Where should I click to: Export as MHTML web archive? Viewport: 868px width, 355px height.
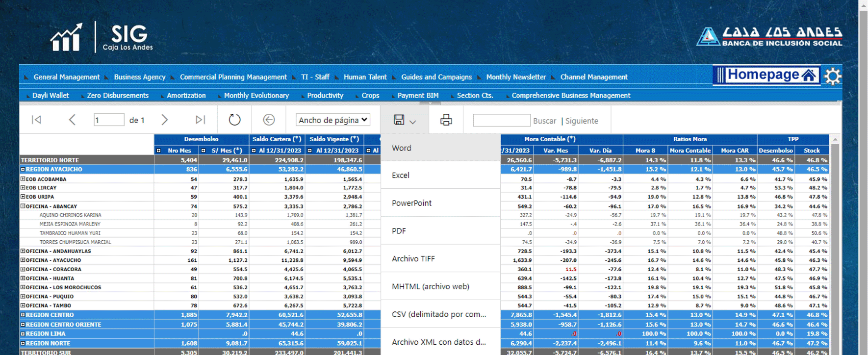click(x=440, y=286)
